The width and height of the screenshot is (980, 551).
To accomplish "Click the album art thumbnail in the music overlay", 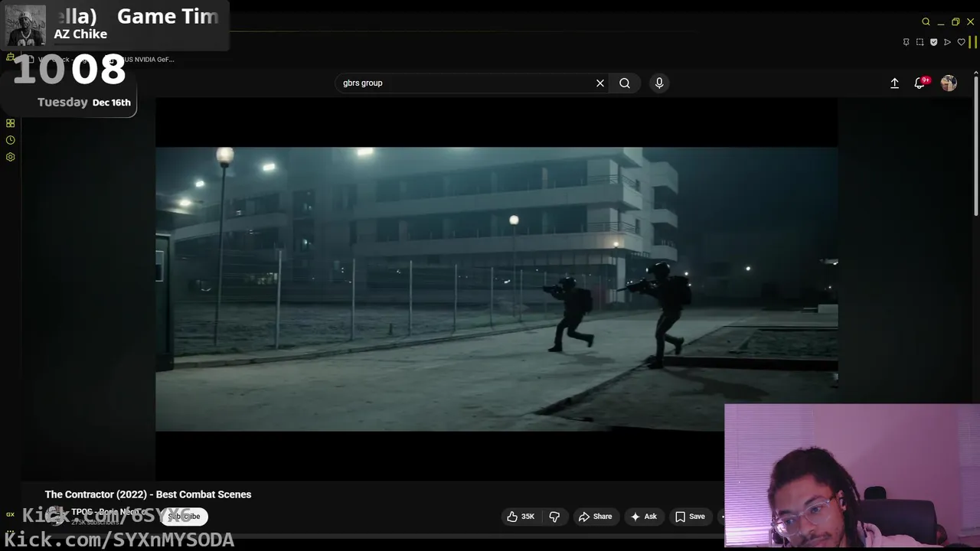I will pyautogui.click(x=25, y=25).
